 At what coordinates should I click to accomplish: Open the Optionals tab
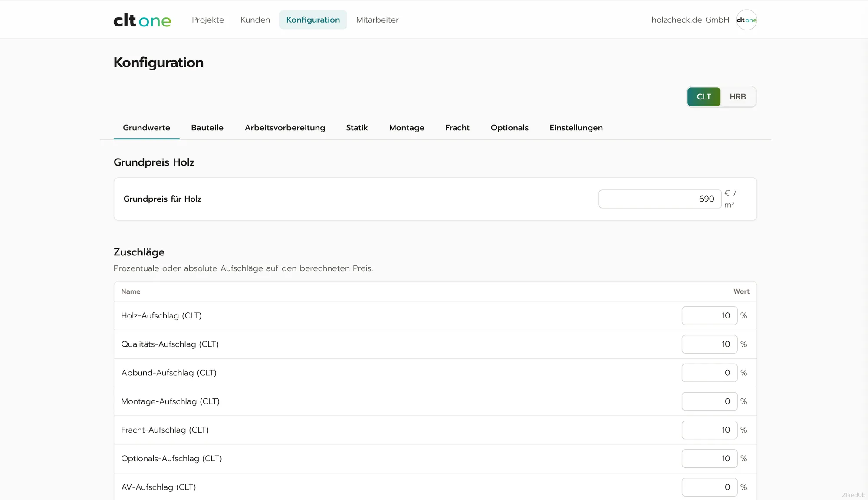pos(510,128)
